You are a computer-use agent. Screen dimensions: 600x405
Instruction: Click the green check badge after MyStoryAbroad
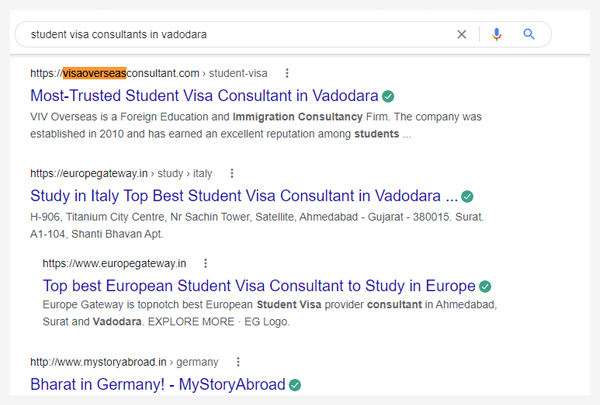[x=295, y=385]
